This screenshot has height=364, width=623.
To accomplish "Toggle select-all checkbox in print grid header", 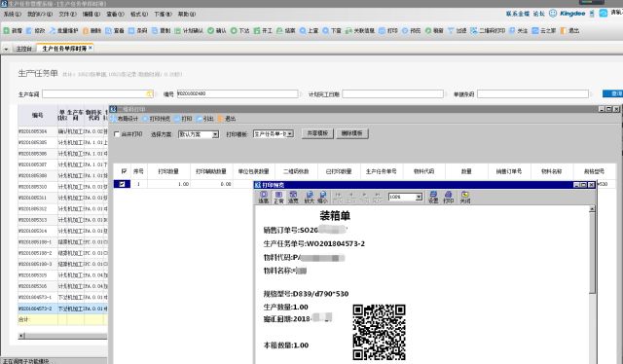I will (x=124, y=171).
